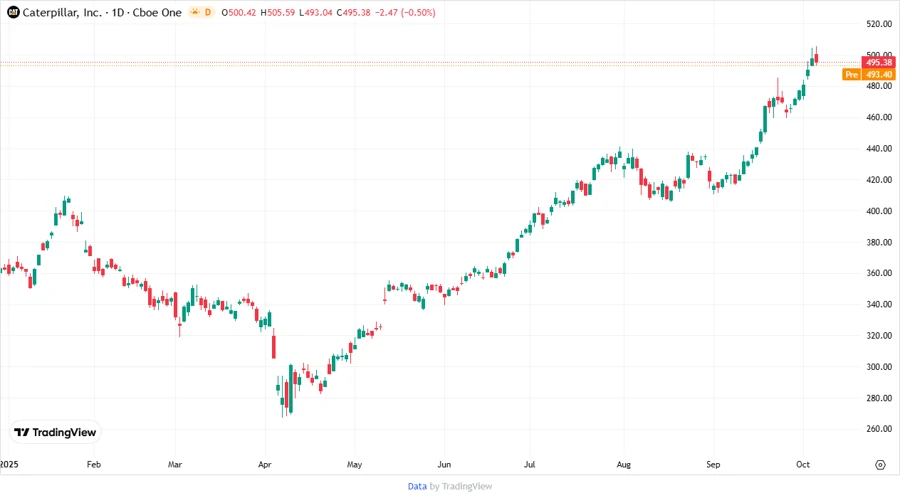Click the 400.00 price scale label
The height and width of the screenshot is (498, 900).
click(x=880, y=211)
